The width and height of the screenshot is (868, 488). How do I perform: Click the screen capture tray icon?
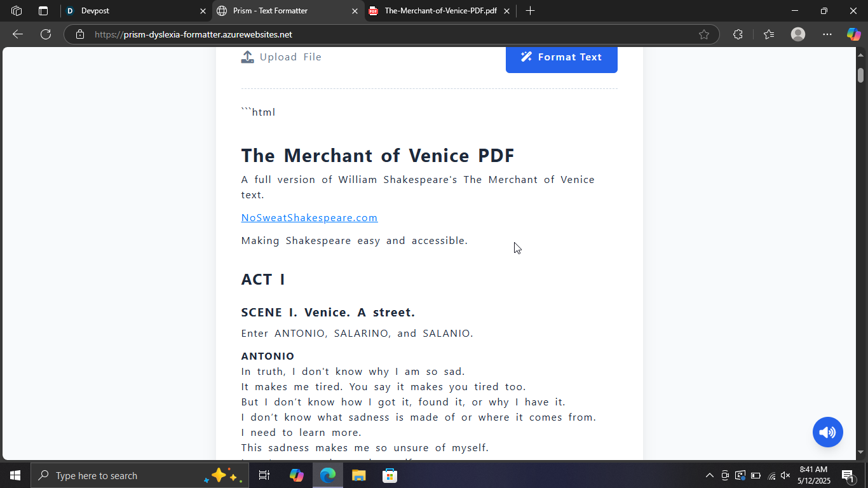(x=740, y=475)
